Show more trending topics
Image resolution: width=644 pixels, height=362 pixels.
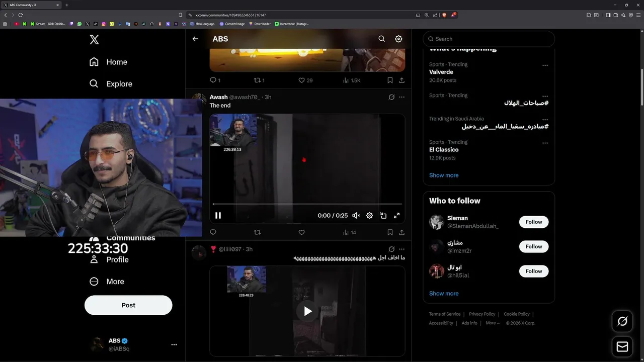(444, 175)
